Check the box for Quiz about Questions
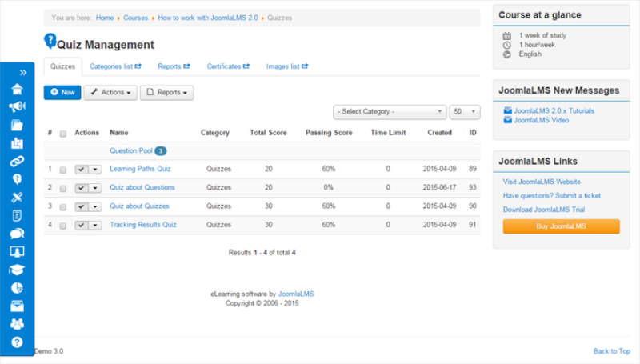The height and width of the screenshot is (364, 640). (x=63, y=189)
